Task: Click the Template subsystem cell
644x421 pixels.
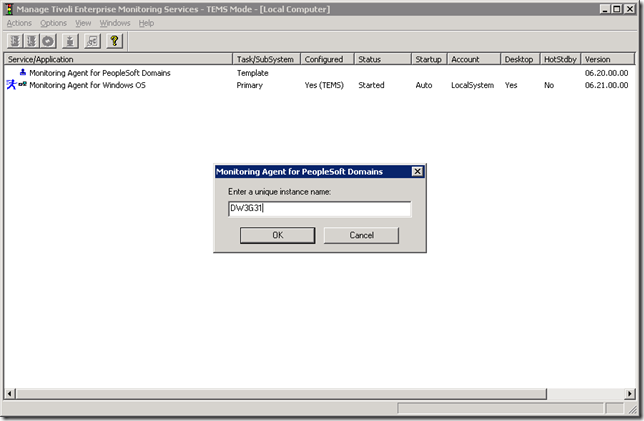Action: click(x=253, y=73)
